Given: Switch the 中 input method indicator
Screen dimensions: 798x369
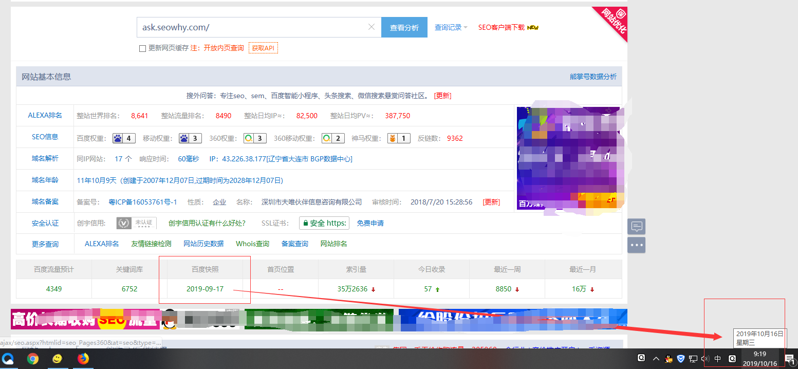Looking at the screenshot, I should click(x=718, y=359).
